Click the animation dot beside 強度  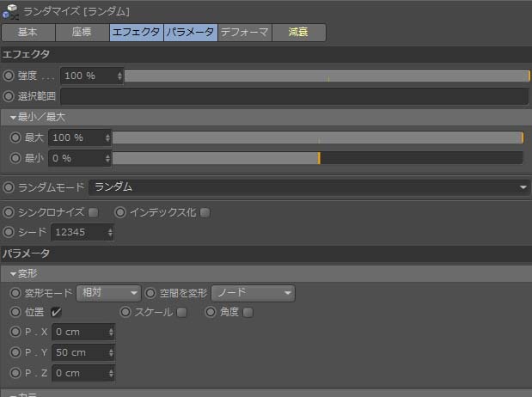9,76
